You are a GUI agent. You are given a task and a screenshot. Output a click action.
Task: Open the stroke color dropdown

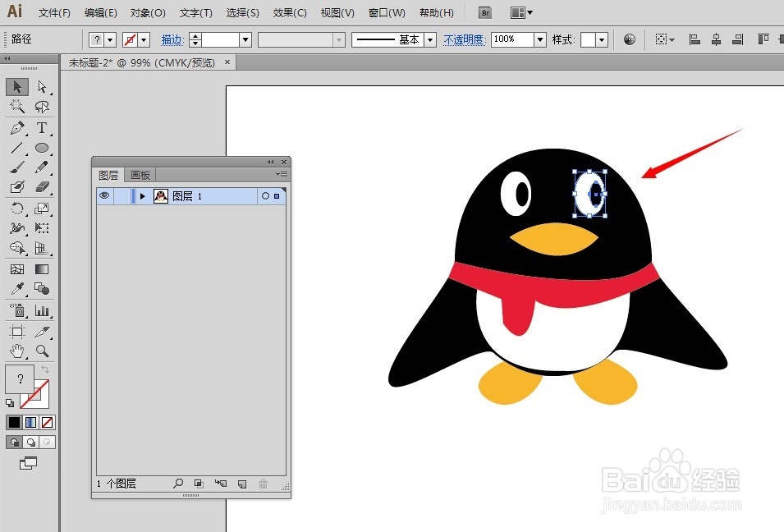click(x=144, y=39)
